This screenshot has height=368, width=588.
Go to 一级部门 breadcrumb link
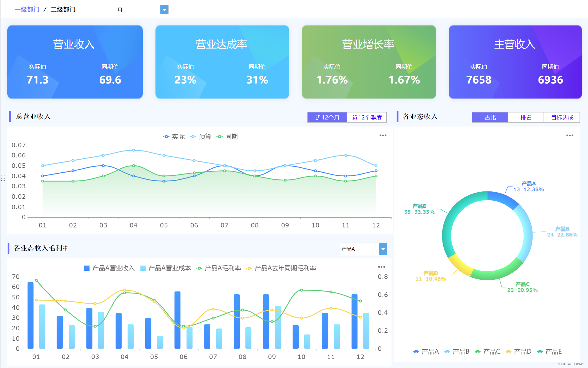(x=27, y=10)
